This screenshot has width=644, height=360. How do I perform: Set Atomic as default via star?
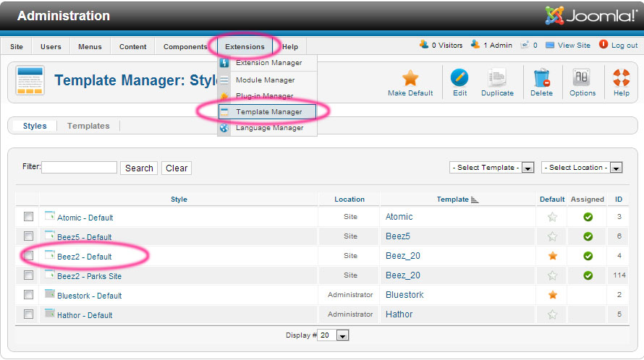pos(553,217)
